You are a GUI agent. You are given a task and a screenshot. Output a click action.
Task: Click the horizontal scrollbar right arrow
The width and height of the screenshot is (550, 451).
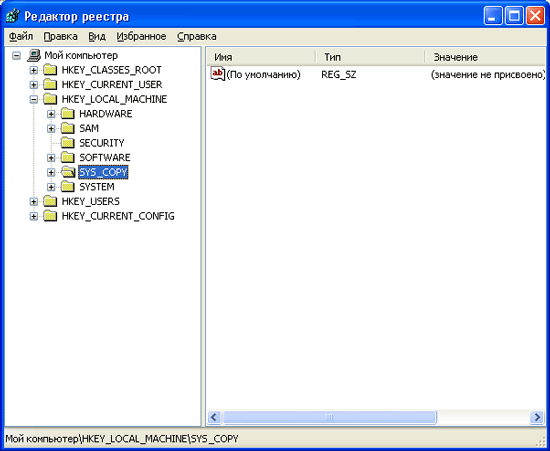(x=537, y=417)
